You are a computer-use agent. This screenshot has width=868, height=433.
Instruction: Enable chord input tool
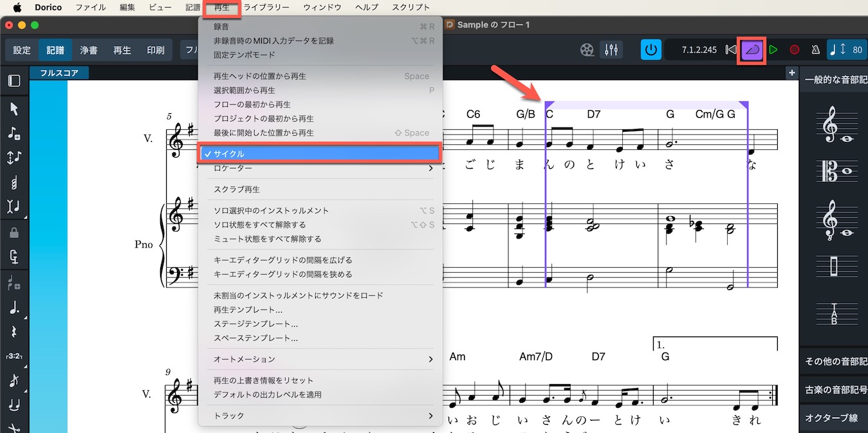pos(14,183)
